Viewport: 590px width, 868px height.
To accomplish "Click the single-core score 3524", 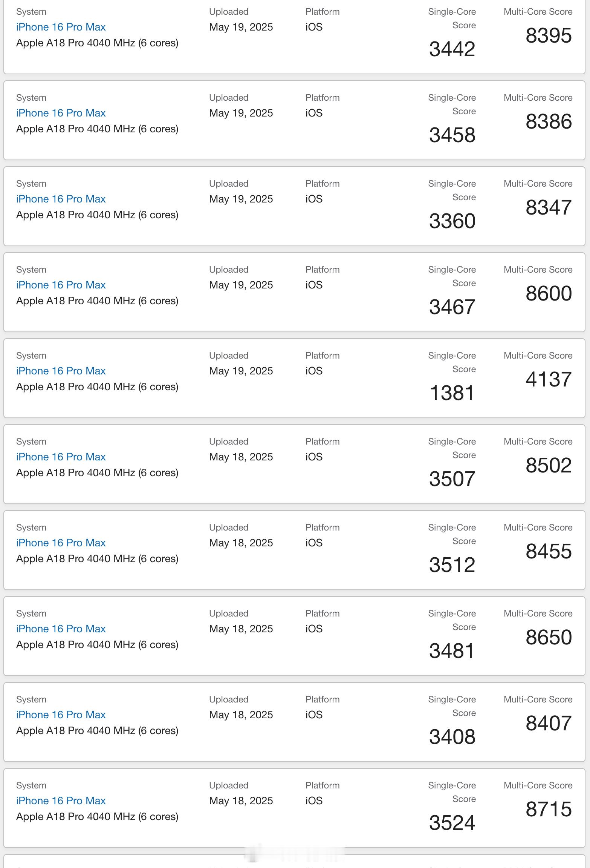I will (x=452, y=823).
